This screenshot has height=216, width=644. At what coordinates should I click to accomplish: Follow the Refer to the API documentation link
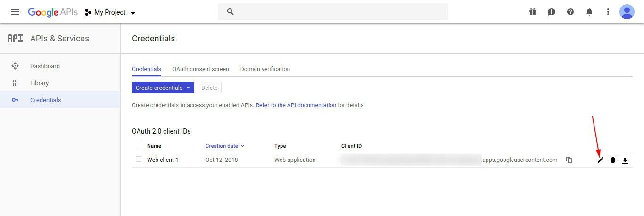(296, 105)
